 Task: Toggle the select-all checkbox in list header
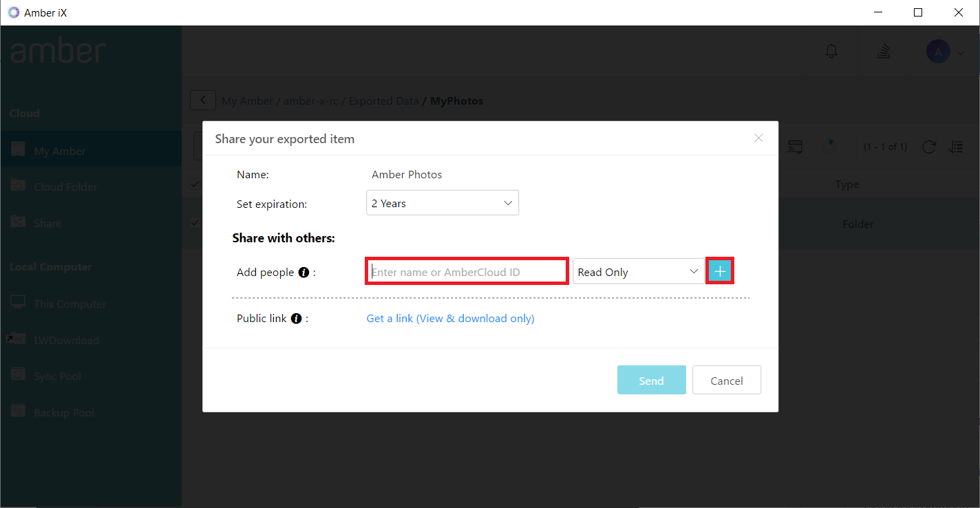point(195,184)
